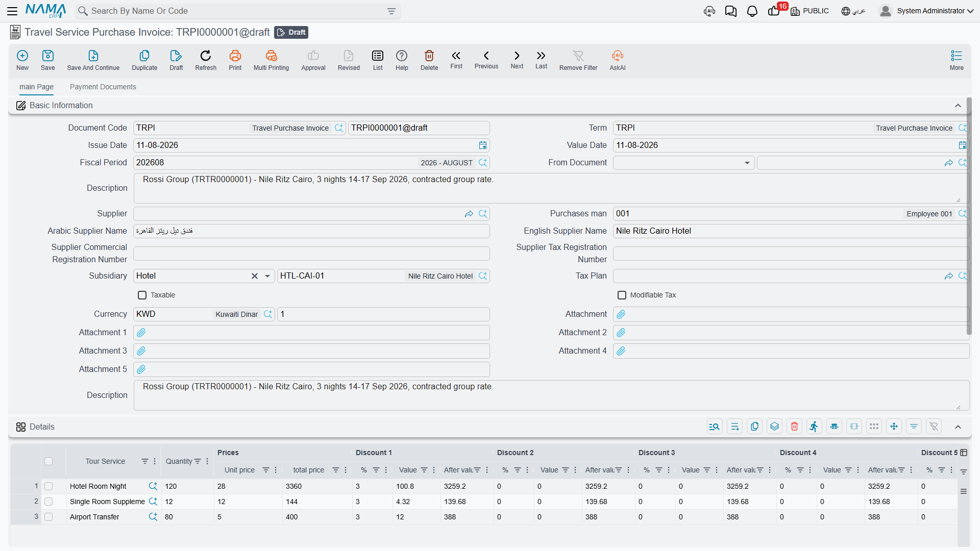Switch to Payment Documents tab
Viewport: 980px width, 551px height.
pyautogui.click(x=103, y=87)
